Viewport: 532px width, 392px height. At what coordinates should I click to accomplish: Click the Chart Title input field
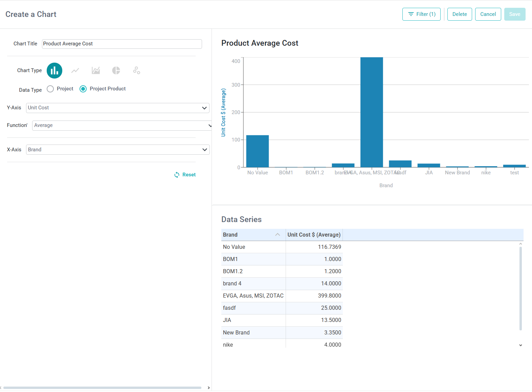click(122, 44)
